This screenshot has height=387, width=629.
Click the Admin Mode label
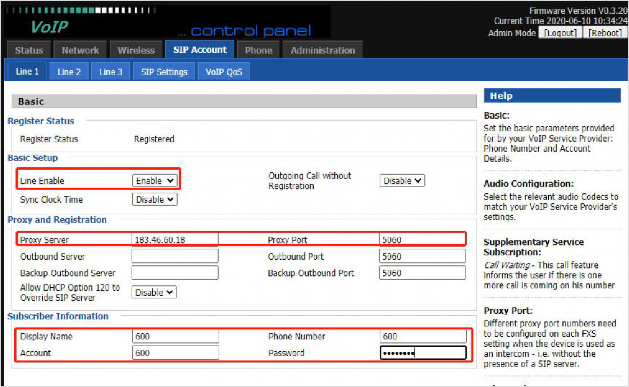pos(512,33)
